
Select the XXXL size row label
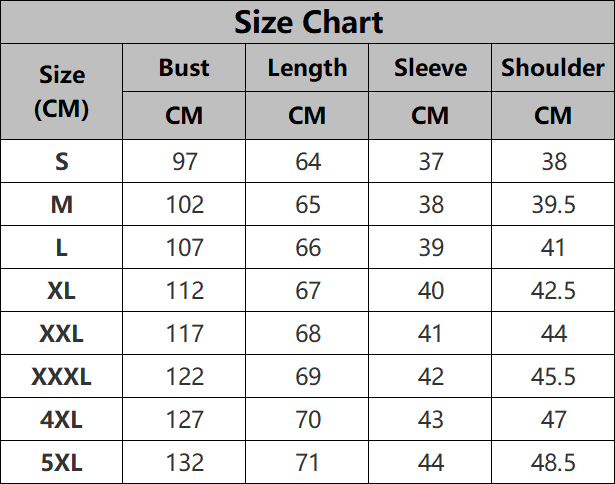coord(62,377)
